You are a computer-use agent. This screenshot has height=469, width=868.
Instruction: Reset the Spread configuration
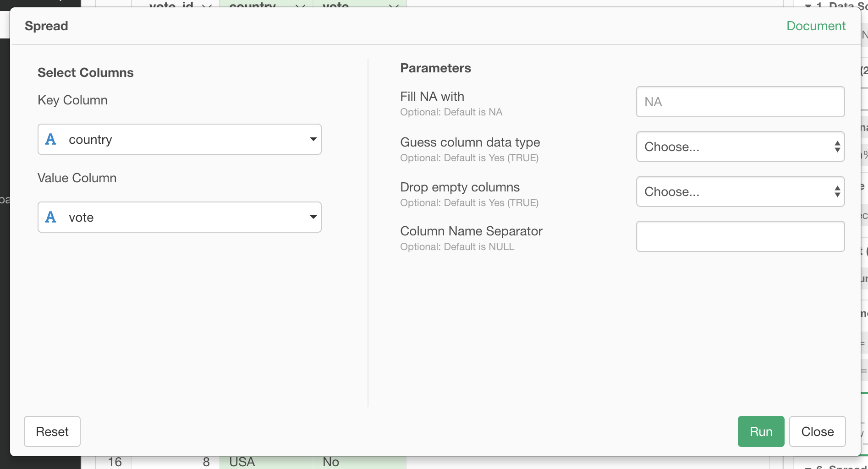(52, 431)
